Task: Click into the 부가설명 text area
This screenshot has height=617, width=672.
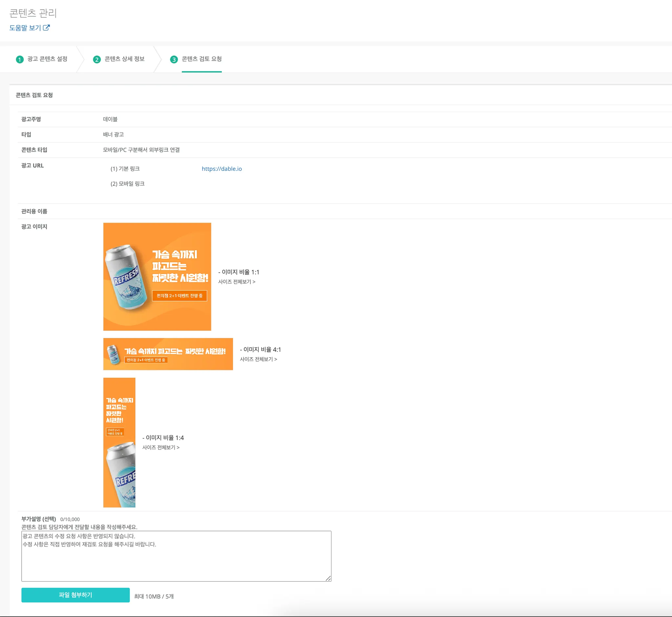Action: [176, 561]
